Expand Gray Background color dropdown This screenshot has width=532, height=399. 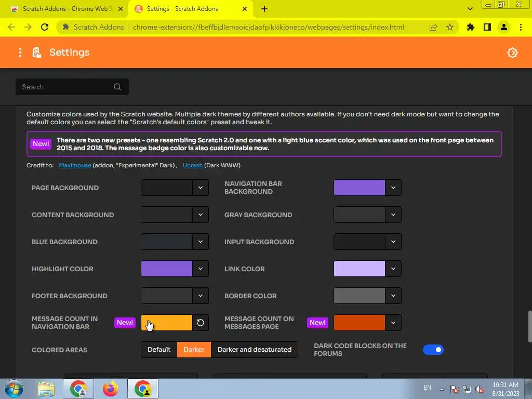[393, 215]
